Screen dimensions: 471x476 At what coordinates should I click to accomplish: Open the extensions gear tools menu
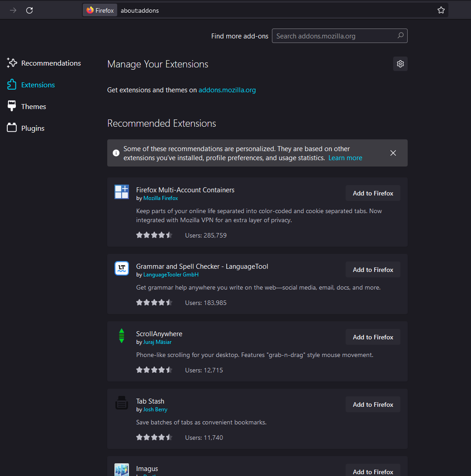pyautogui.click(x=400, y=64)
